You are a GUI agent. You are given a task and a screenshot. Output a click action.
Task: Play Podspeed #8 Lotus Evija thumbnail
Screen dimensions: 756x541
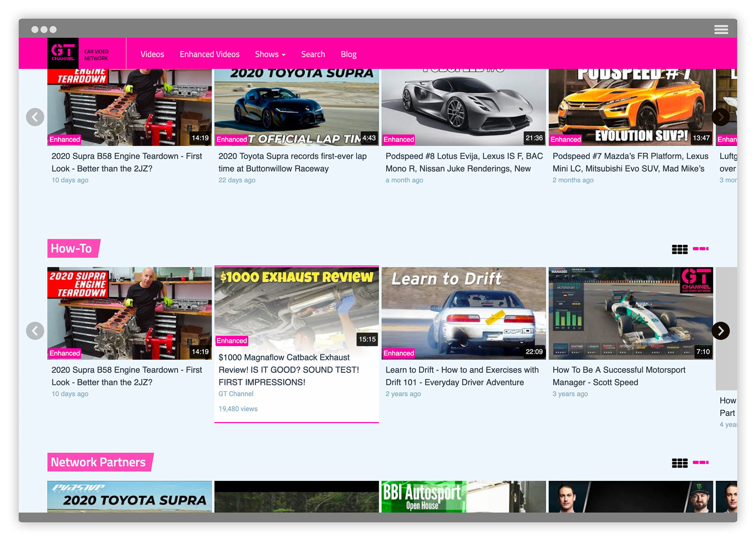click(x=463, y=107)
